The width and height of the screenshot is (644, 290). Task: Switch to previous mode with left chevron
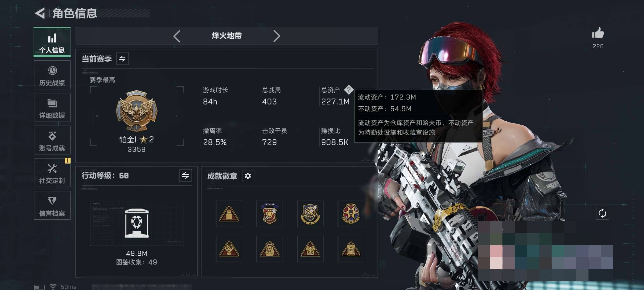click(x=177, y=36)
